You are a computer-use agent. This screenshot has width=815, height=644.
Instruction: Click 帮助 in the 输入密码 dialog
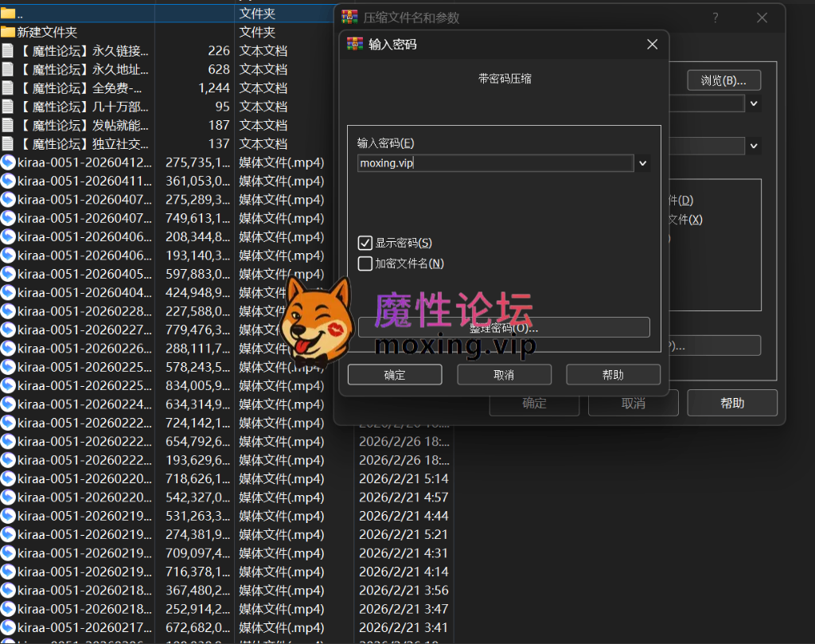pos(613,375)
